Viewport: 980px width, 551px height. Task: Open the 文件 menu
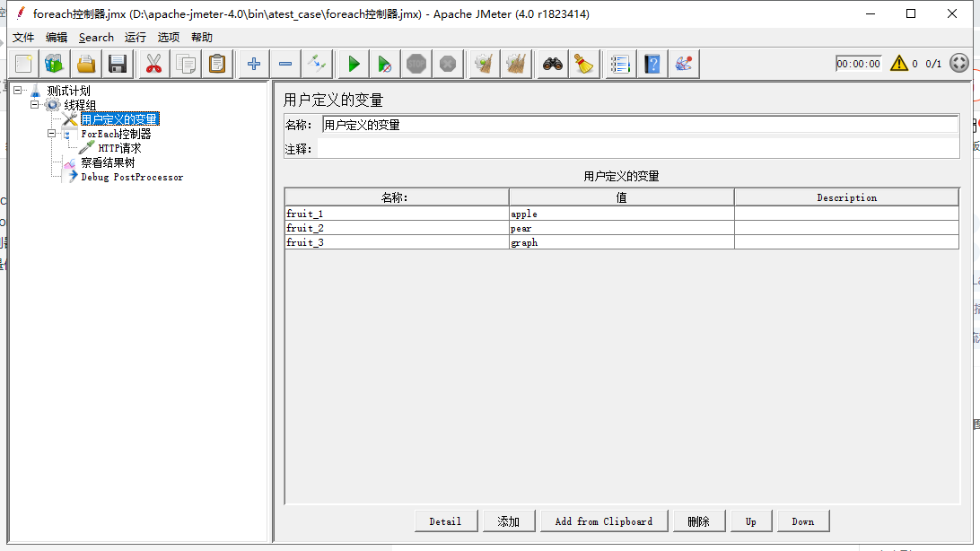pyautogui.click(x=23, y=37)
